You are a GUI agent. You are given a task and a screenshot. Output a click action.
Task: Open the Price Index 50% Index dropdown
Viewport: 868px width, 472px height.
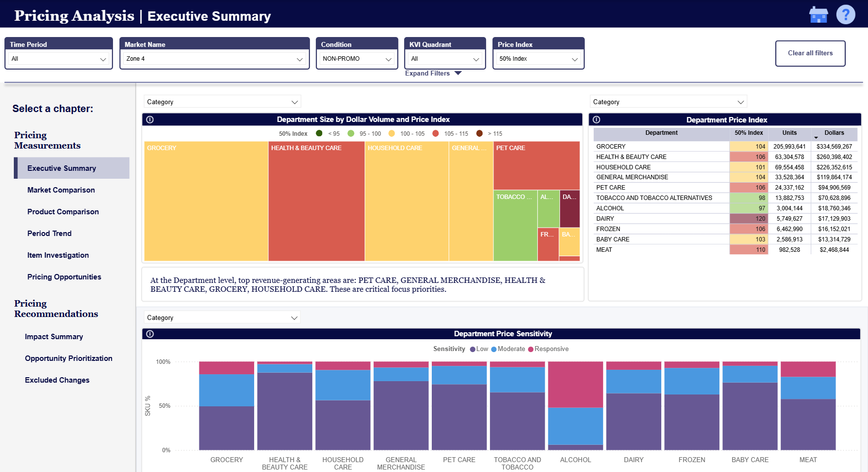tap(538, 59)
